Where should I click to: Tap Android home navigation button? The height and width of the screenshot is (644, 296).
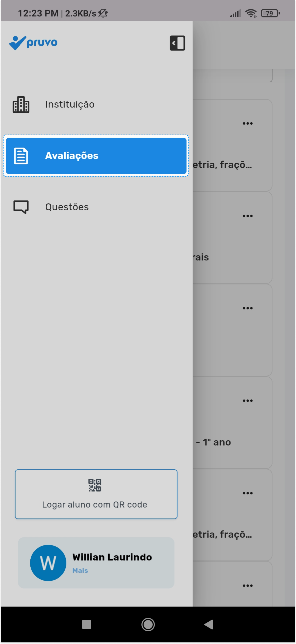[x=148, y=625]
